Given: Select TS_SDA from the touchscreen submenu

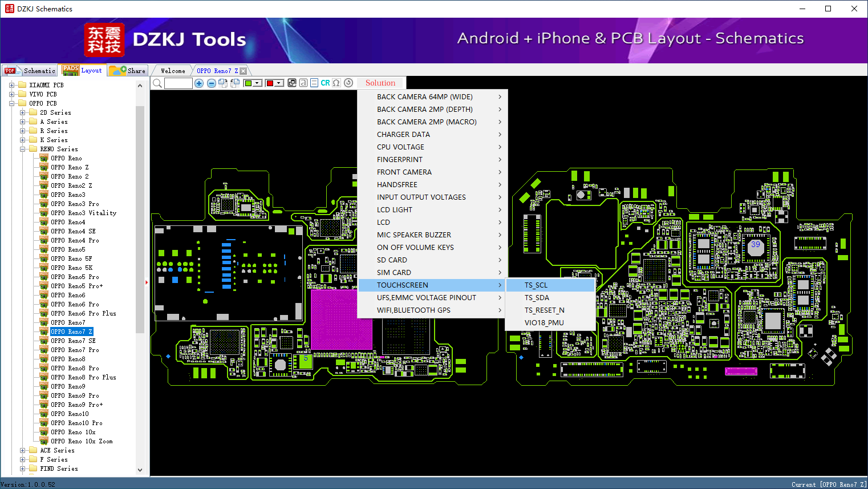Looking at the screenshot, I should point(551,298).
